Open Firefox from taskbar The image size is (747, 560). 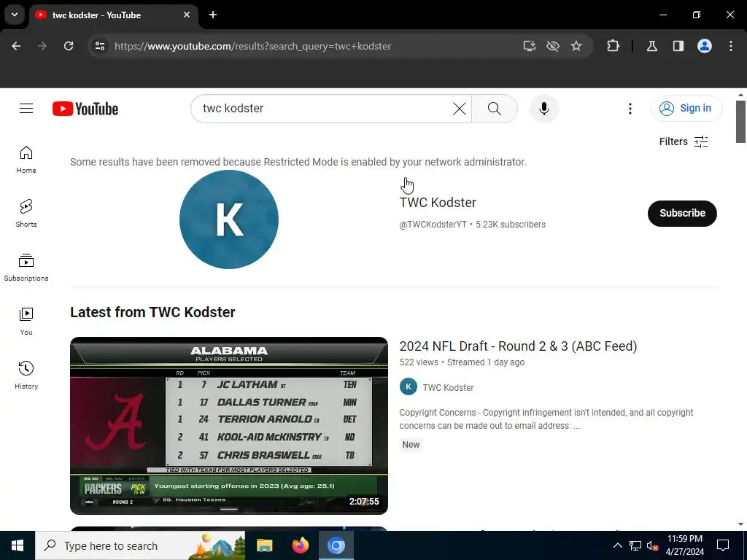point(300,545)
